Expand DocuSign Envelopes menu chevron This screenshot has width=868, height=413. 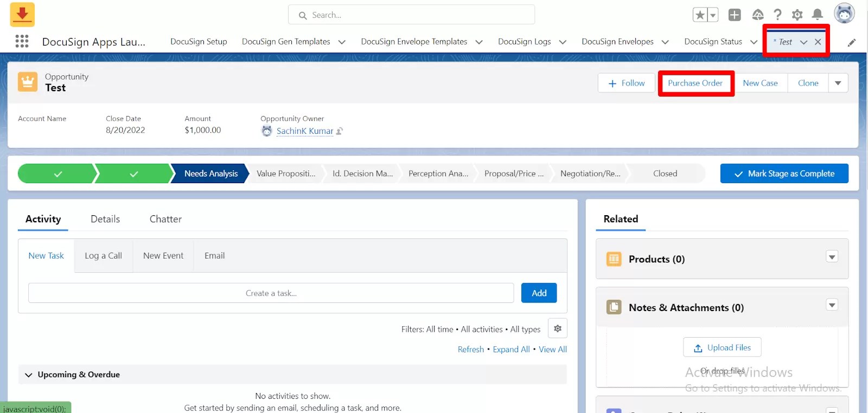coord(665,42)
